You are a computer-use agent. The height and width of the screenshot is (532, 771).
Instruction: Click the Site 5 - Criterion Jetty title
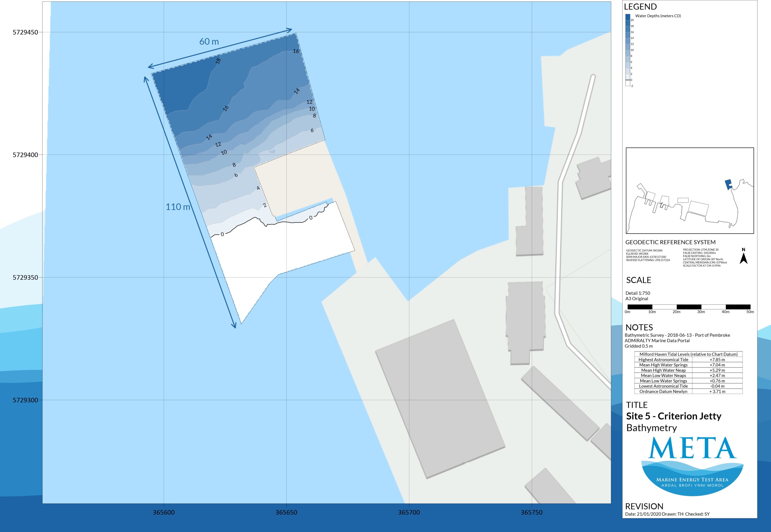click(x=674, y=416)
